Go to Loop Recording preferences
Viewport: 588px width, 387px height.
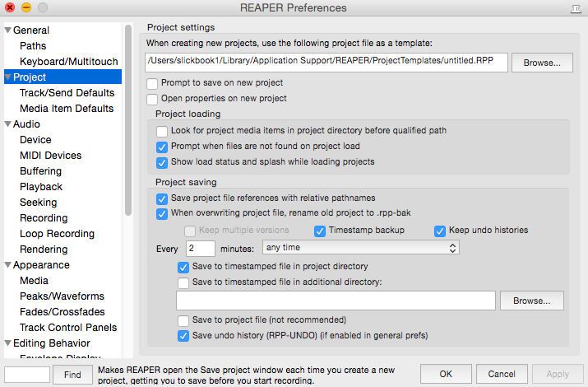point(57,234)
